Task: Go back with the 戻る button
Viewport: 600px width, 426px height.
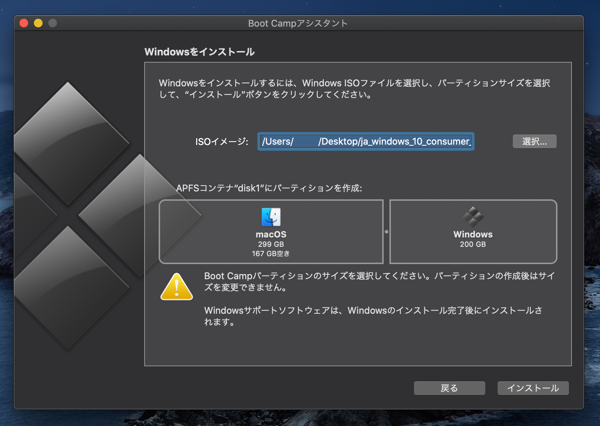Action: pos(449,388)
